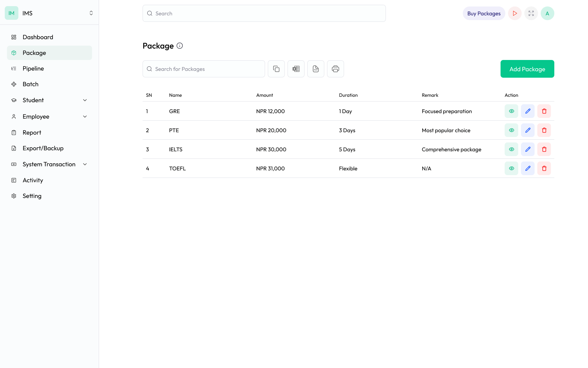Open Package info icon
This screenshot has width=588, height=368.
click(x=180, y=46)
